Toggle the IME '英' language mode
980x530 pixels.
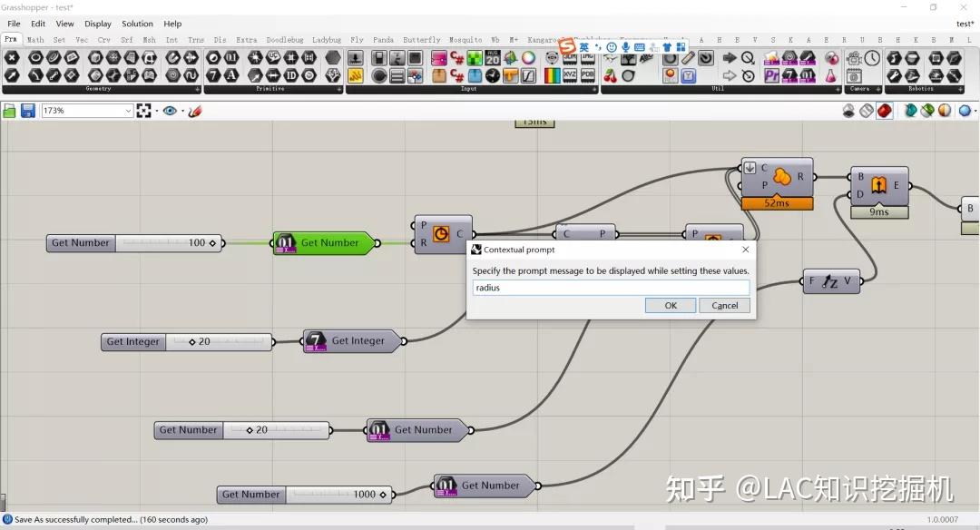coord(583,47)
